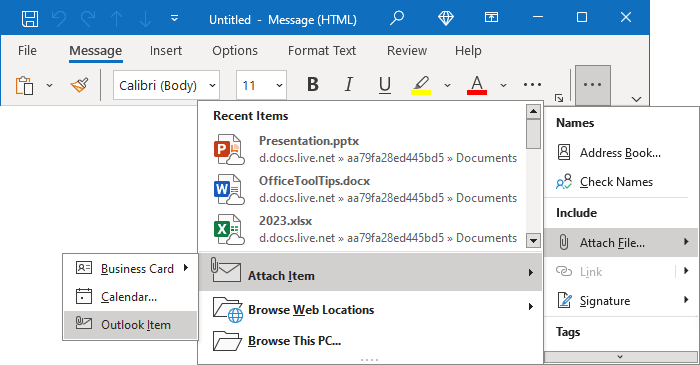700x365 pixels.
Task: Show more formatting options ellipsis
Action: coord(532,84)
